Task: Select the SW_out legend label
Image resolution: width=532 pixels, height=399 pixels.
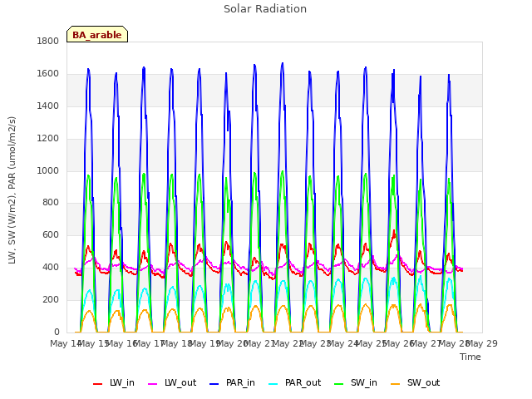Action: [423, 382]
